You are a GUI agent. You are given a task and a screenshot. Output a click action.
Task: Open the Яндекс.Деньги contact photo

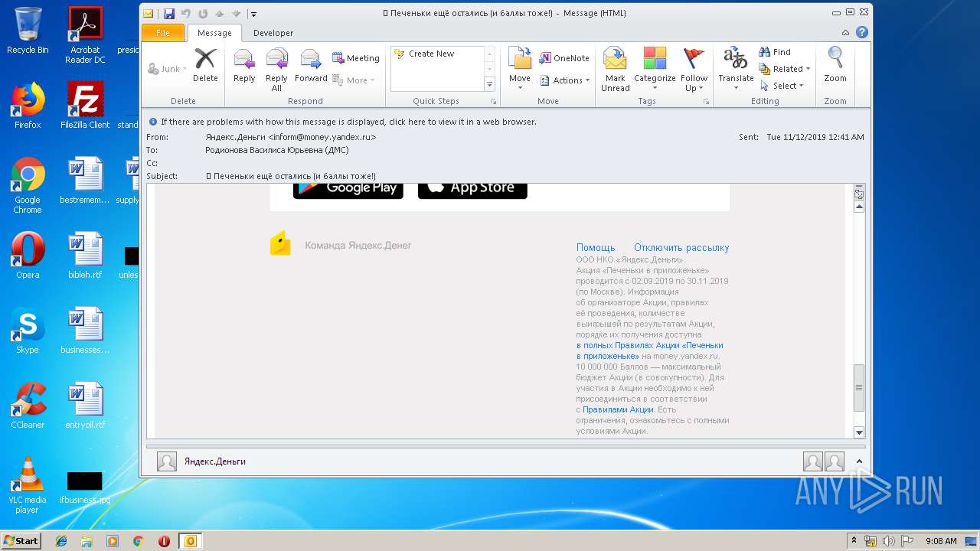167,461
